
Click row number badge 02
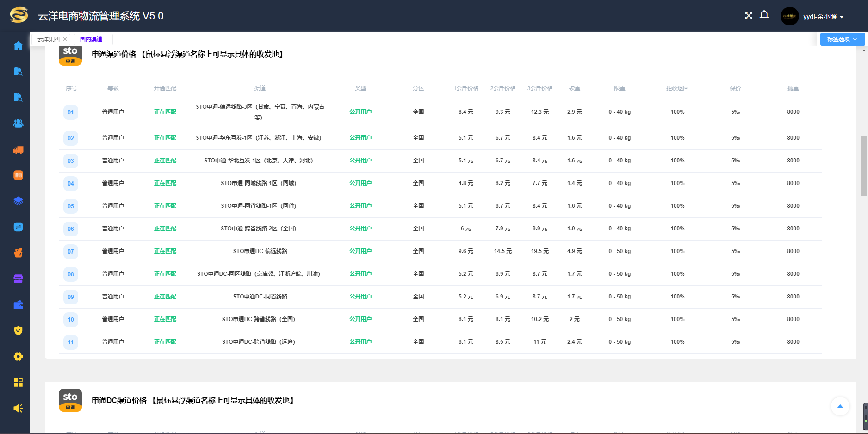(71, 138)
